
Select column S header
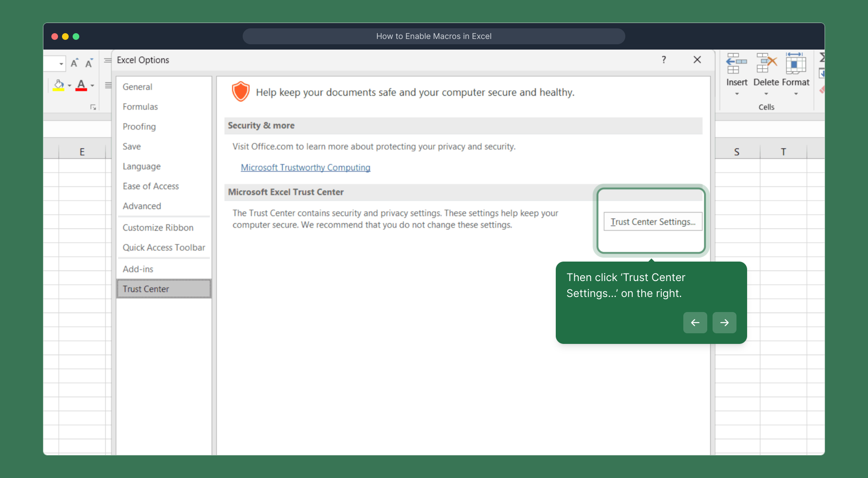pyautogui.click(x=736, y=152)
